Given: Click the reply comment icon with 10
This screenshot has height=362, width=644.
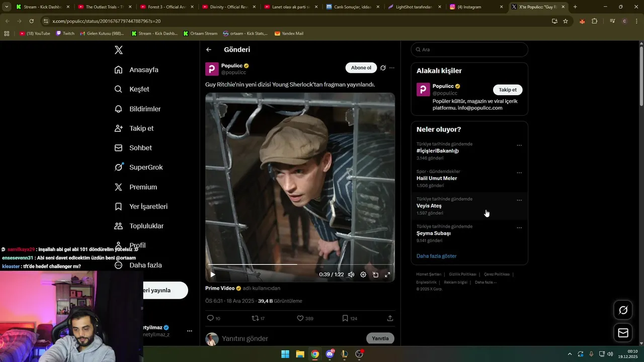Looking at the screenshot, I should pos(214,318).
